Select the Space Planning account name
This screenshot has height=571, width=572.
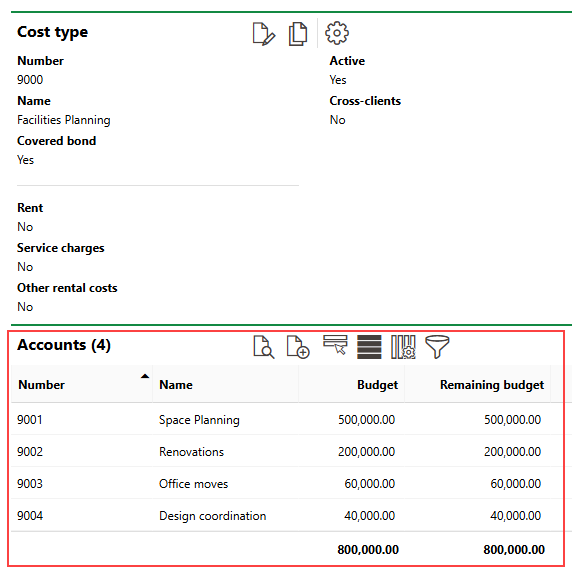199,420
